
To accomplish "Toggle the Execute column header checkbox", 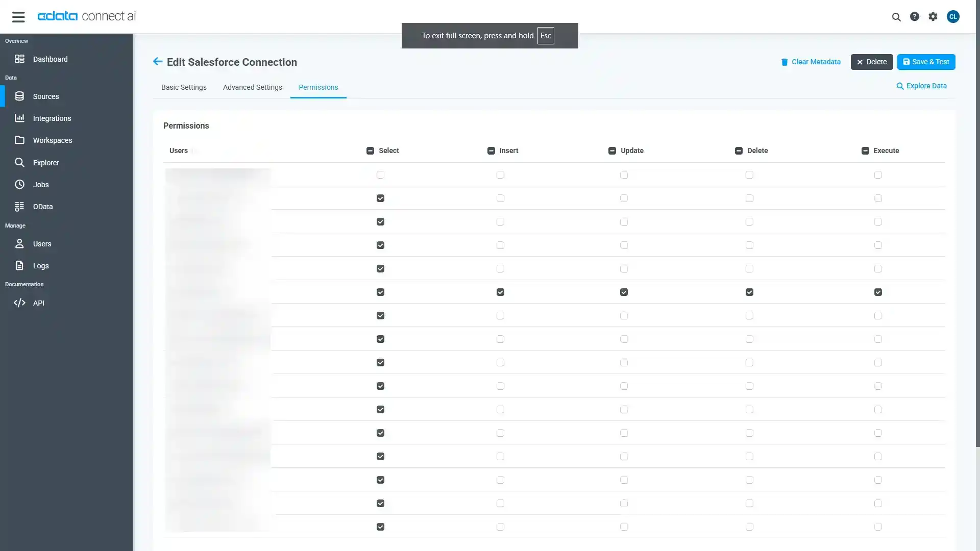I will [865, 151].
